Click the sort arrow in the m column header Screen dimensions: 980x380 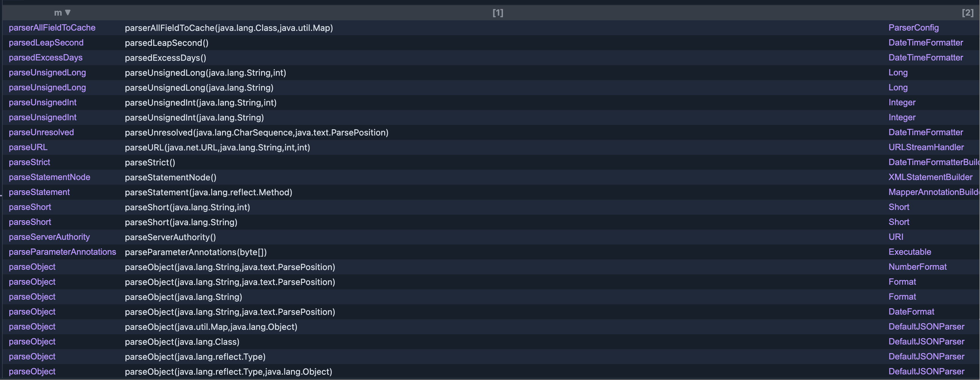tap(68, 13)
